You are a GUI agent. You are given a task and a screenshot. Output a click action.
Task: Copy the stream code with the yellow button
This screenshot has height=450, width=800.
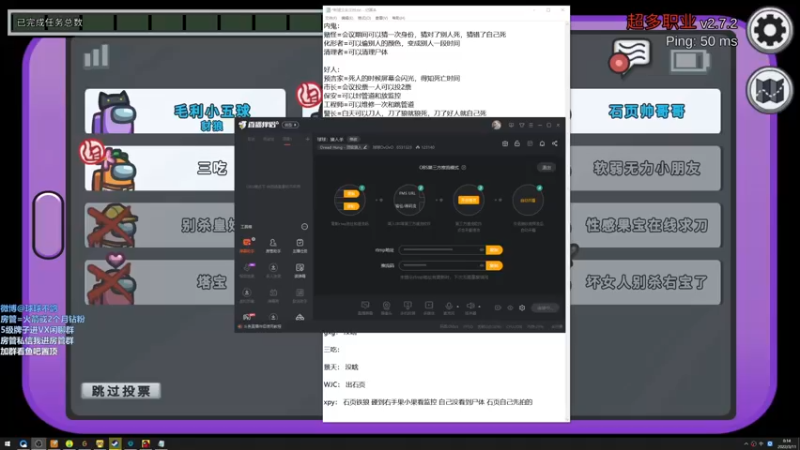pyautogui.click(x=494, y=266)
